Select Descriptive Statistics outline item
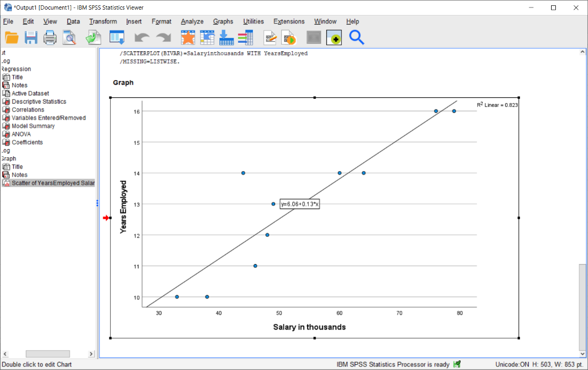The image size is (588, 370). click(39, 102)
